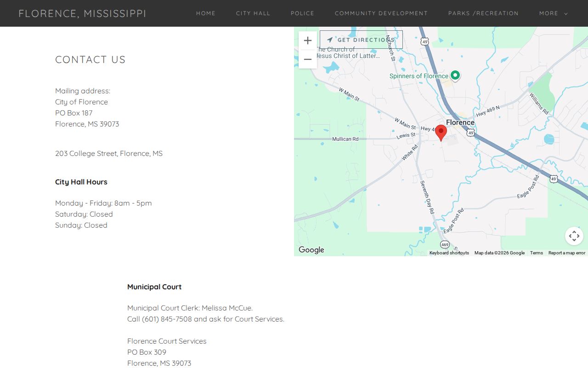Toggle map camera controls button

pos(574,236)
